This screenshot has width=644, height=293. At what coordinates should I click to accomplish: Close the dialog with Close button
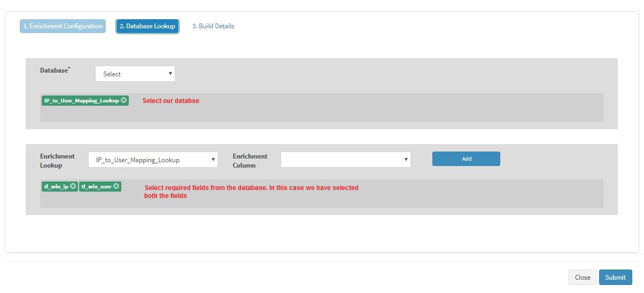(583, 278)
